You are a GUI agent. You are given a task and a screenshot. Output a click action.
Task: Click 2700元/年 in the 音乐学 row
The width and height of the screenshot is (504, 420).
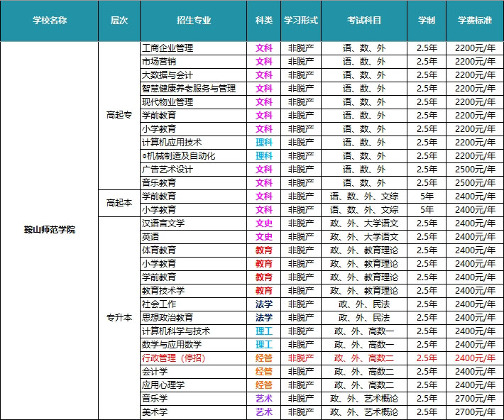[475, 399]
